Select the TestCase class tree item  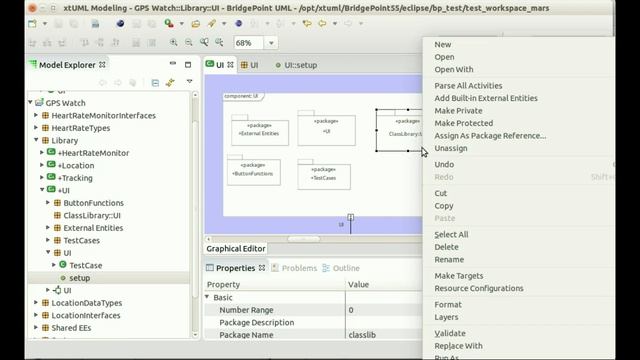85,265
